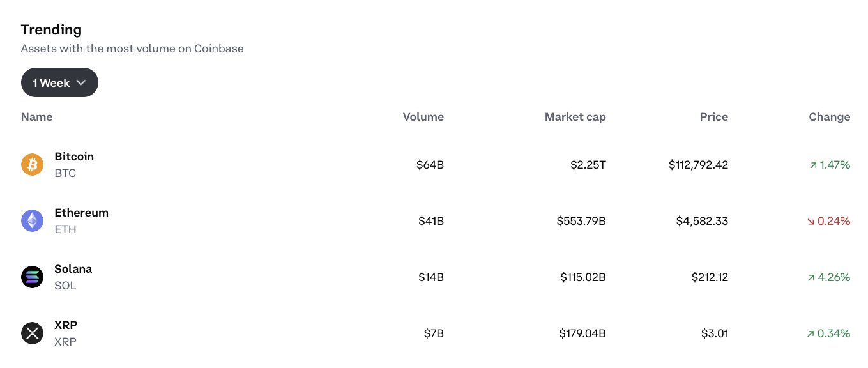Click the Ethereum diamond logo icon

pos(32,221)
